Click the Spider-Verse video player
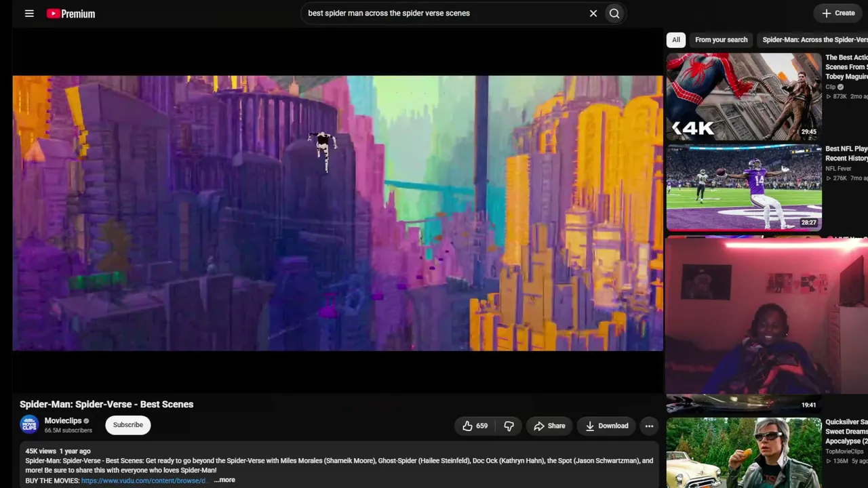The width and height of the screenshot is (868, 488). pyautogui.click(x=338, y=213)
